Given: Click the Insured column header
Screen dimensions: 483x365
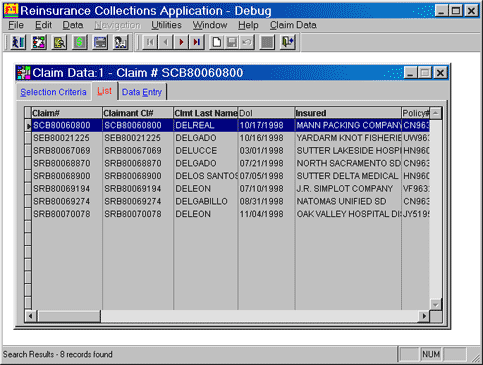Looking at the screenshot, I should point(348,113).
